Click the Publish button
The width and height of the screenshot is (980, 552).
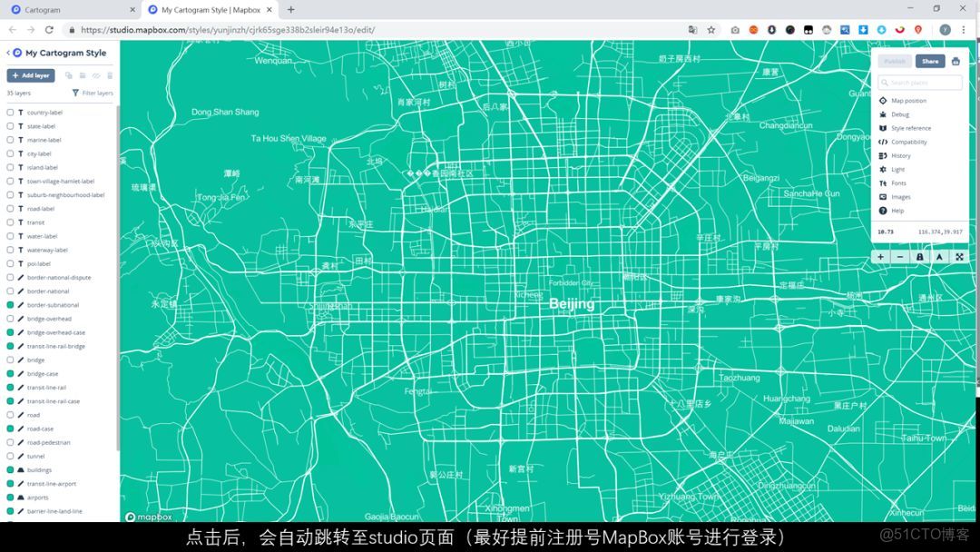895,61
